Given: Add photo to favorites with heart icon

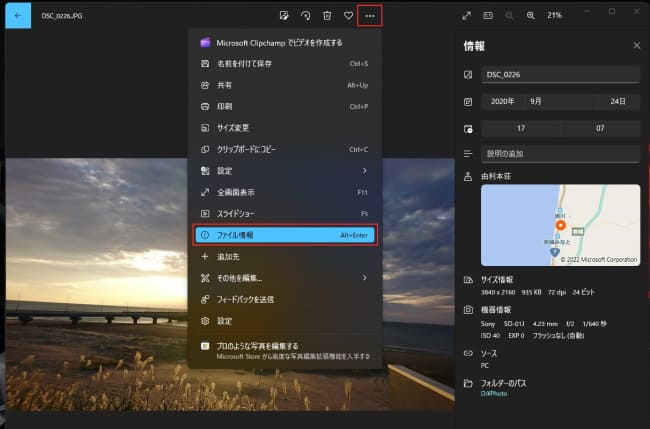Looking at the screenshot, I should [x=349, y=16].
